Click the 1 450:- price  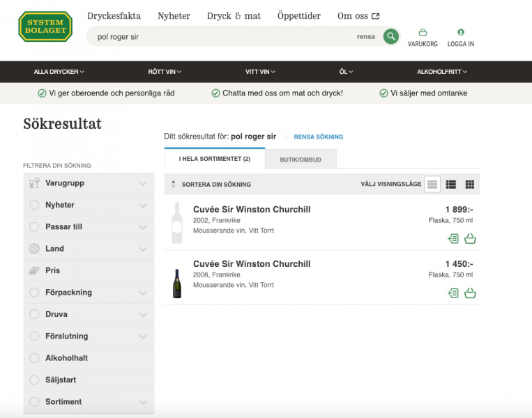(x=459, y=264)
